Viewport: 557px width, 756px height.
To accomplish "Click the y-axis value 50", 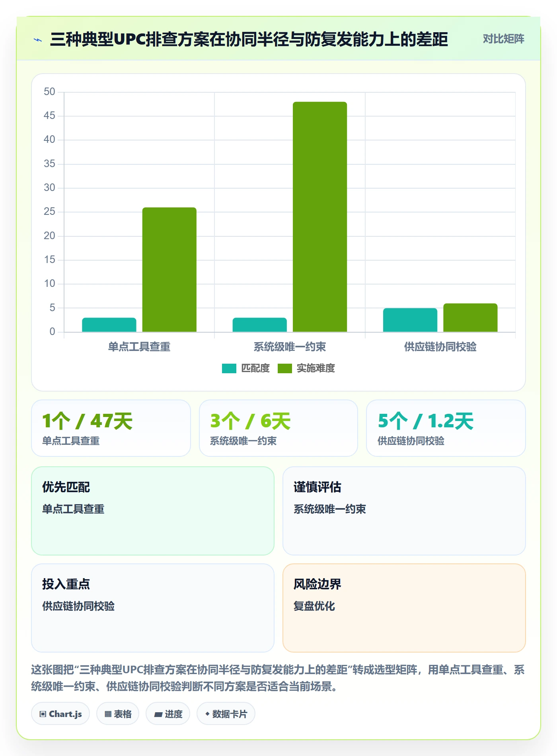I will coord(49,92).
